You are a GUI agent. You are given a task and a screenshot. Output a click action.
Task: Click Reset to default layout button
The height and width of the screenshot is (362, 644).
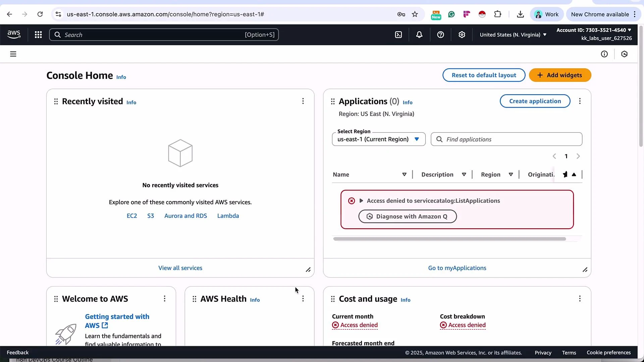coord(484,75)
